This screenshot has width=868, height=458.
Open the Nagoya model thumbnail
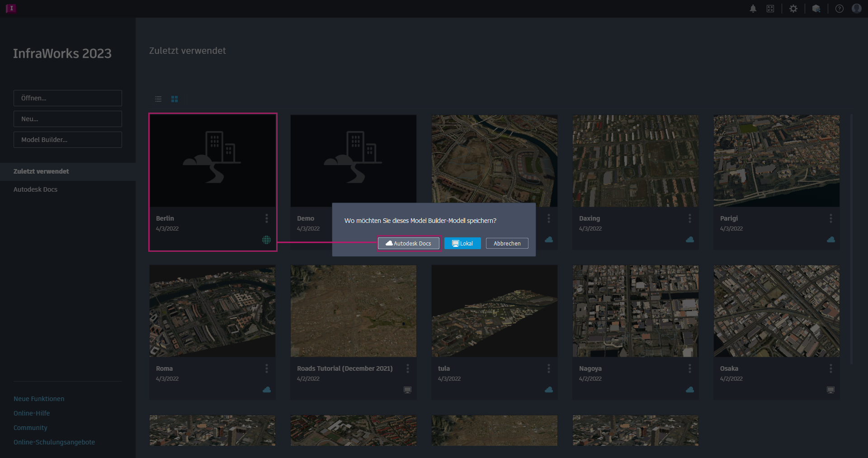(635, 311)
